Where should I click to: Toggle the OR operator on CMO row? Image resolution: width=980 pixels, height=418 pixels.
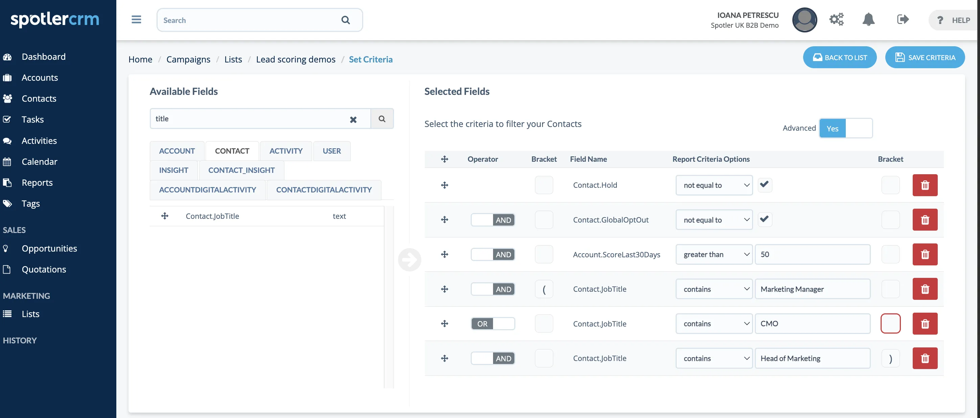(493, 324)
